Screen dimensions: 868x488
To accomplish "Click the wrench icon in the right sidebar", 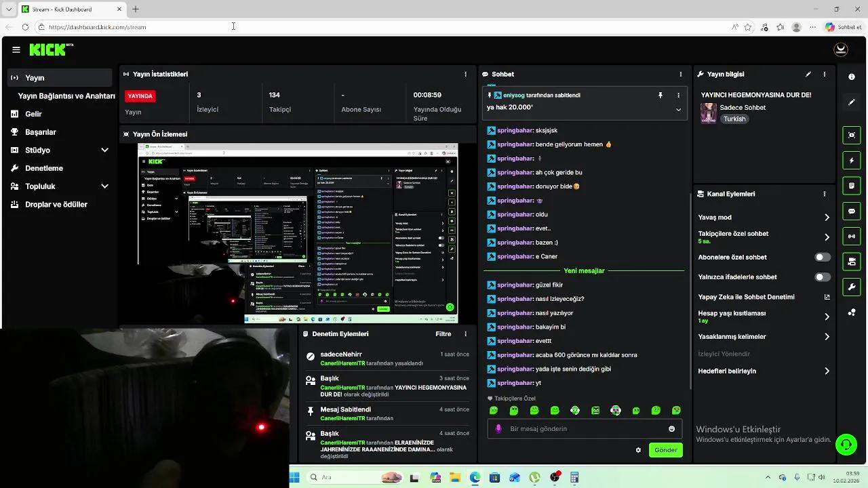I will point(852,287).
